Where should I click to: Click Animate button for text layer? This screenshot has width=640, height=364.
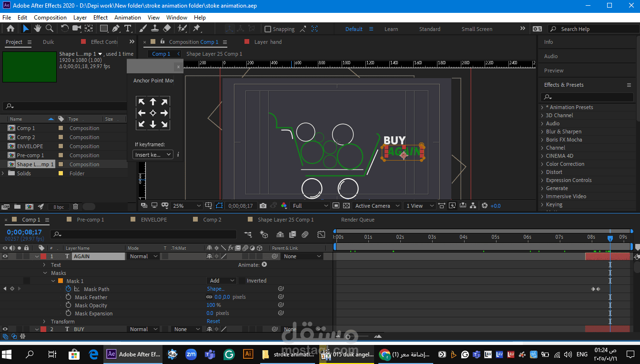click(264, 264)
